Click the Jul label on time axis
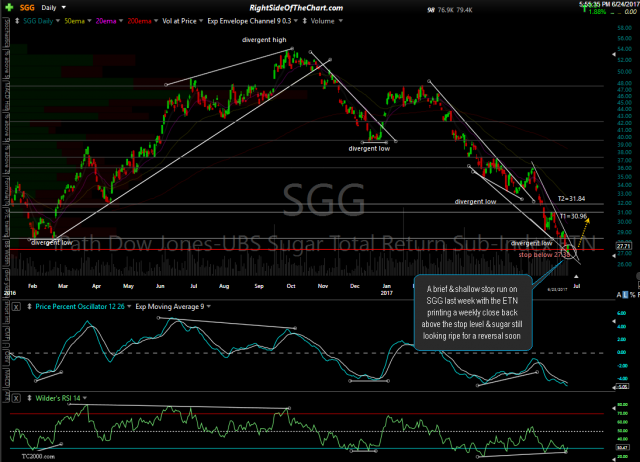Image resolution: width=640 pixels, height=462 pixels. coord(577,286)
